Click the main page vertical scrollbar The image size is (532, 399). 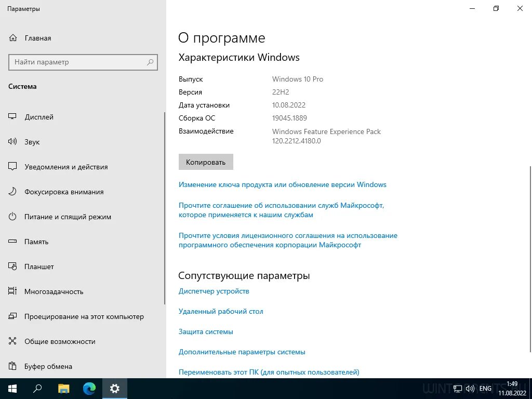click(530, 260)
